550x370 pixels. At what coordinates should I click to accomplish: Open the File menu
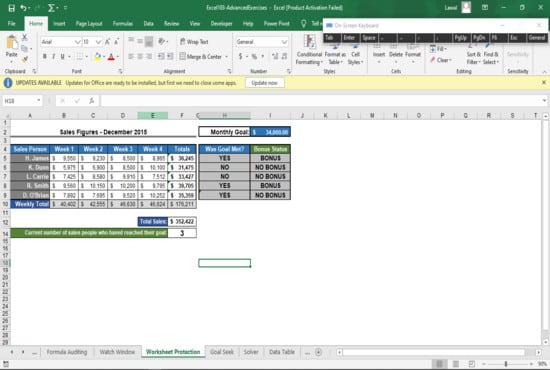pos(12,23)
